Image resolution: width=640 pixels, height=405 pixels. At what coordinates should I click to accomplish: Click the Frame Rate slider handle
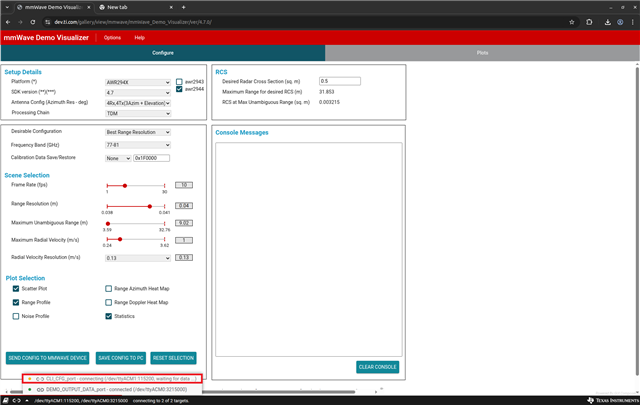point(125,186)
